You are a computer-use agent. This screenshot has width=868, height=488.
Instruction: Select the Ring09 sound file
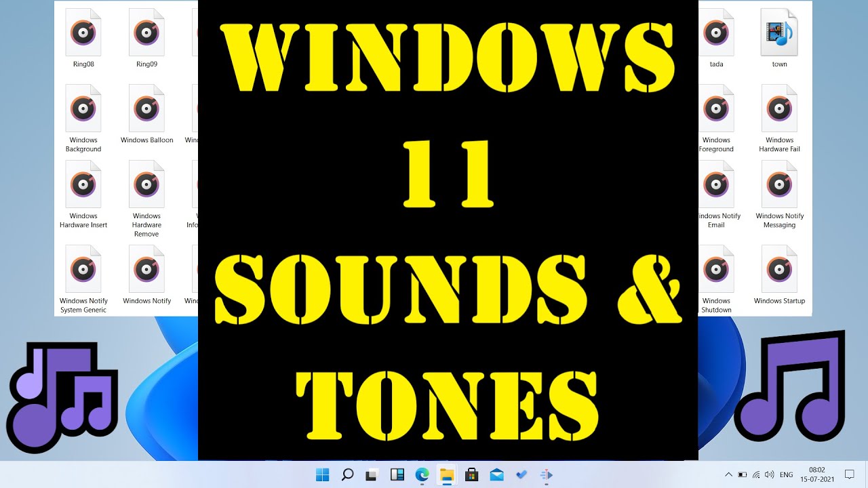coord(146,33)
